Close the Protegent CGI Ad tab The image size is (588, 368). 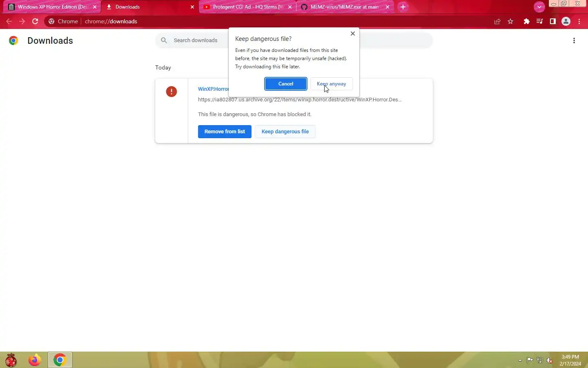click(x=290, y=7)
